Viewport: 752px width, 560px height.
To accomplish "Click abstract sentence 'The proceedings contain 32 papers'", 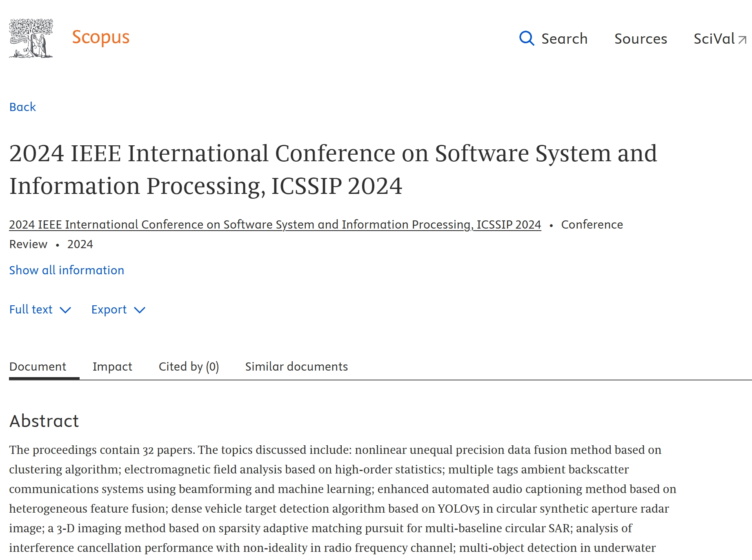I will click(102, 450).
